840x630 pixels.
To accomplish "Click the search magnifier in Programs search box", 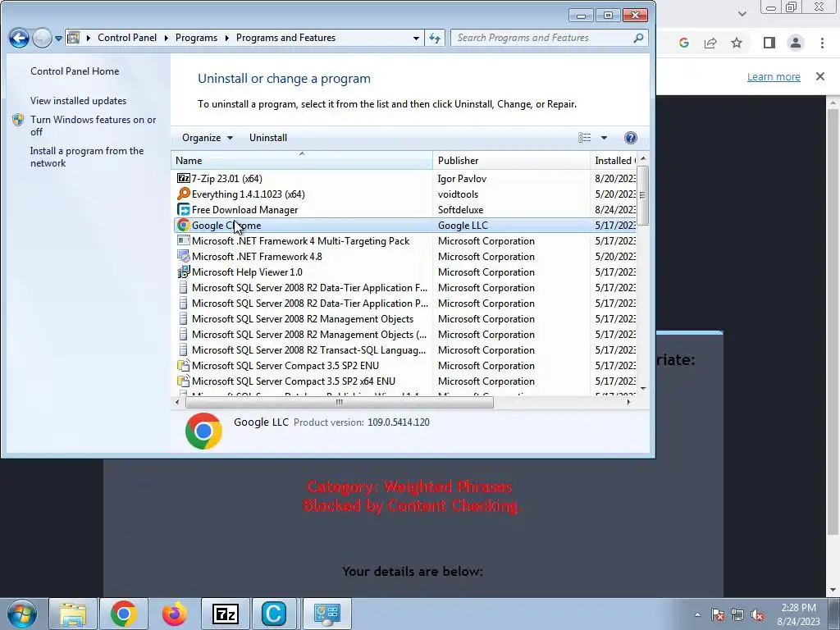I will (638, 38).
